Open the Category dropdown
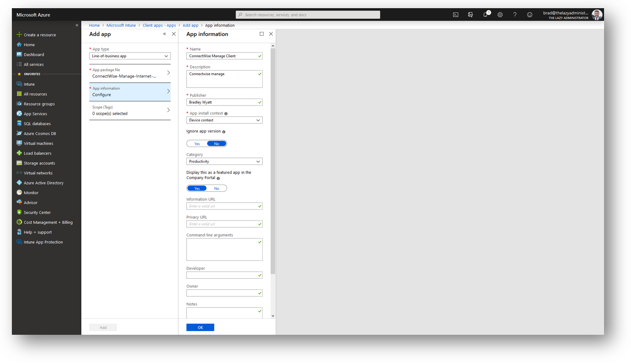 [224, 161]
